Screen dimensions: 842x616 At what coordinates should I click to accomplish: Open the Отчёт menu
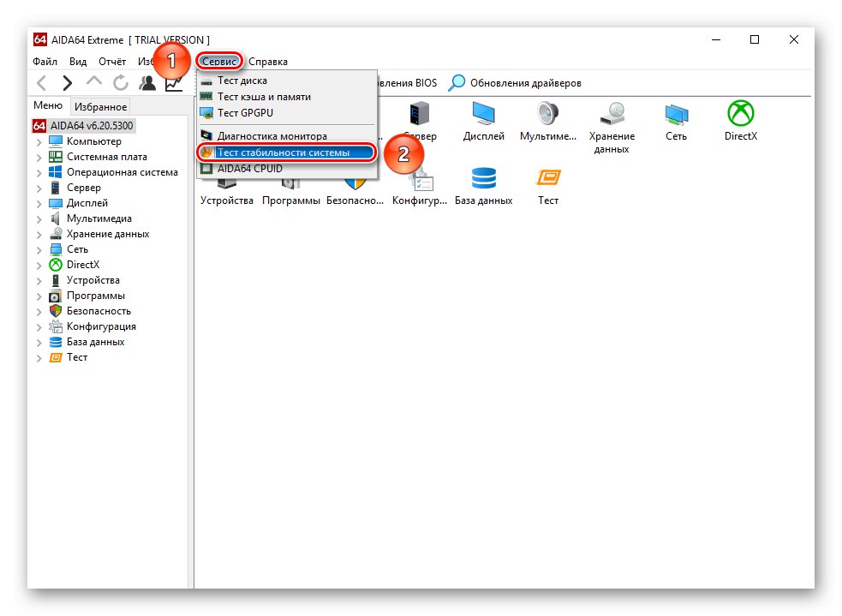coord(112,62)
